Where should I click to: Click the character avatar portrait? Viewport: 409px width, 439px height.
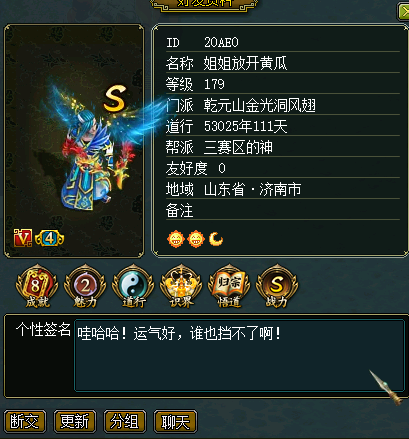click(74, 141)
